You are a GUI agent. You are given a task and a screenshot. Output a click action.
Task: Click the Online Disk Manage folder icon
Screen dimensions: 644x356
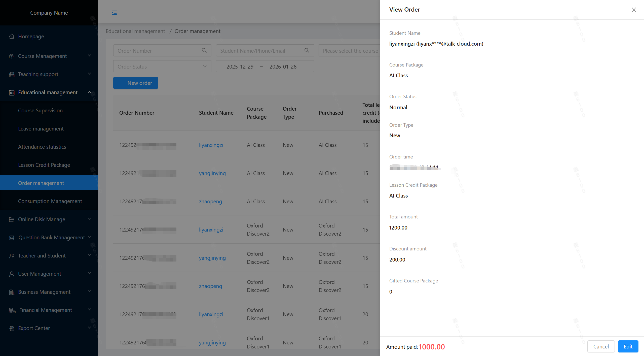coord(12,219)
